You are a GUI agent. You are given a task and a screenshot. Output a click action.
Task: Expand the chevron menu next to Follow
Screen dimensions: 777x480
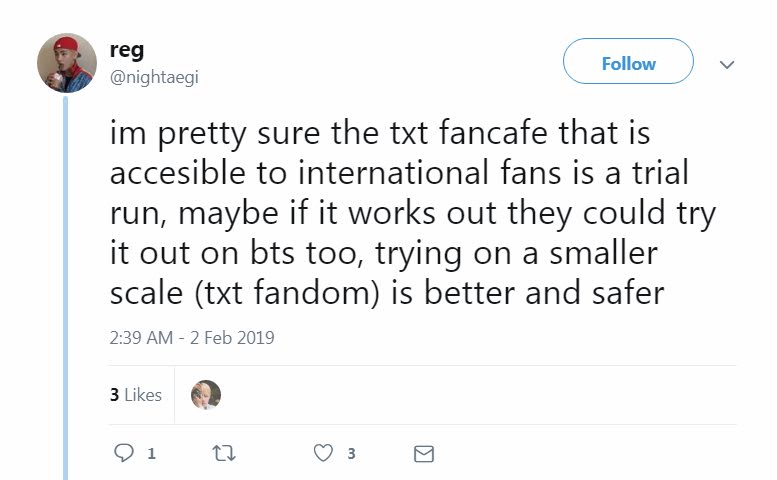pyautogui.click(x=727, y=64)
